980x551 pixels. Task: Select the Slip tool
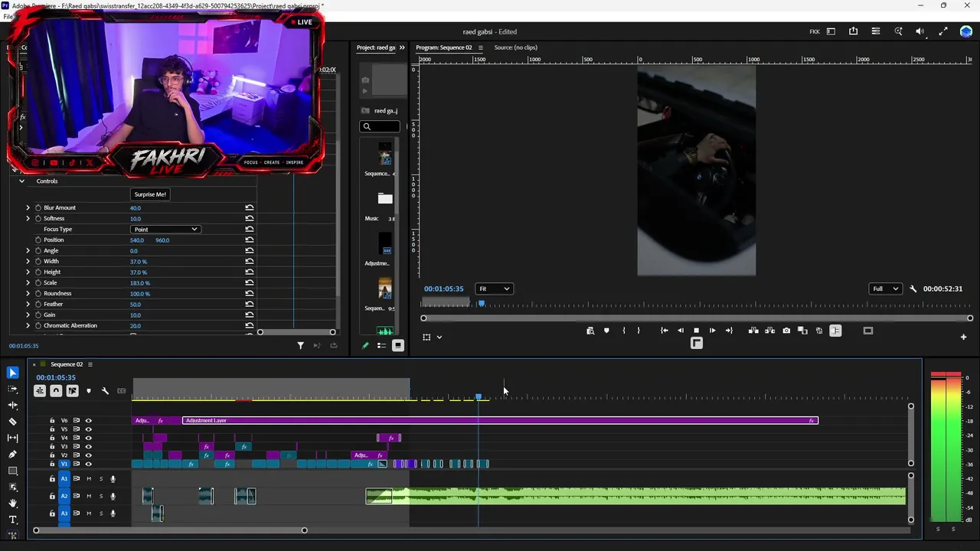tap(13, 438)
